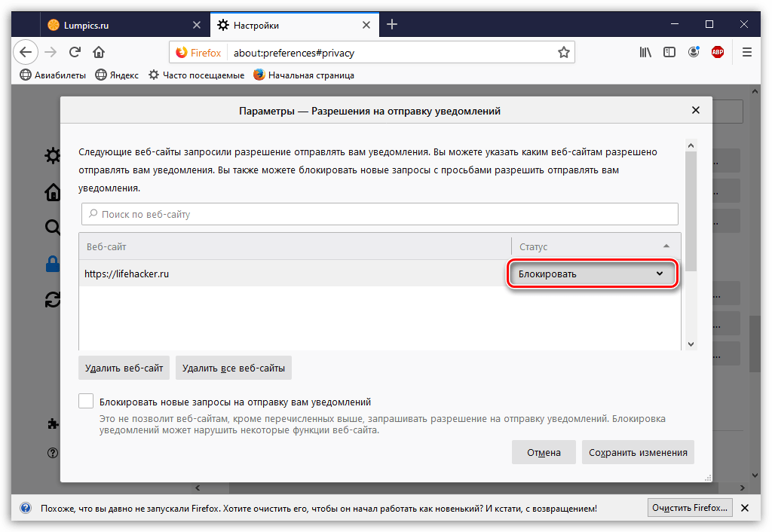Viewport: 772px width, 532px height.
Task: Open the Privacy lock sidebar icon
Action: [52, 264]
